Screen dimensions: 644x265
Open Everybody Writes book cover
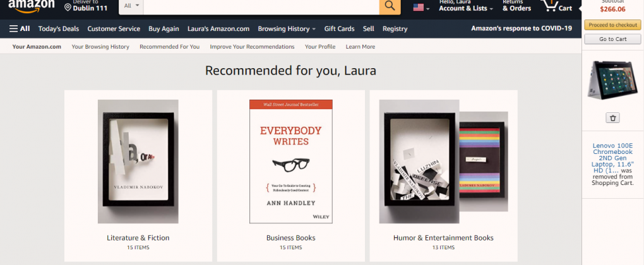tap(291, 162)
